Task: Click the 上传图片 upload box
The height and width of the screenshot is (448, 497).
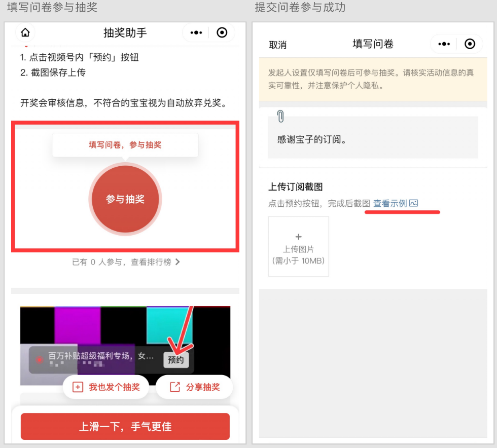Action: click(x=298, y=246)
